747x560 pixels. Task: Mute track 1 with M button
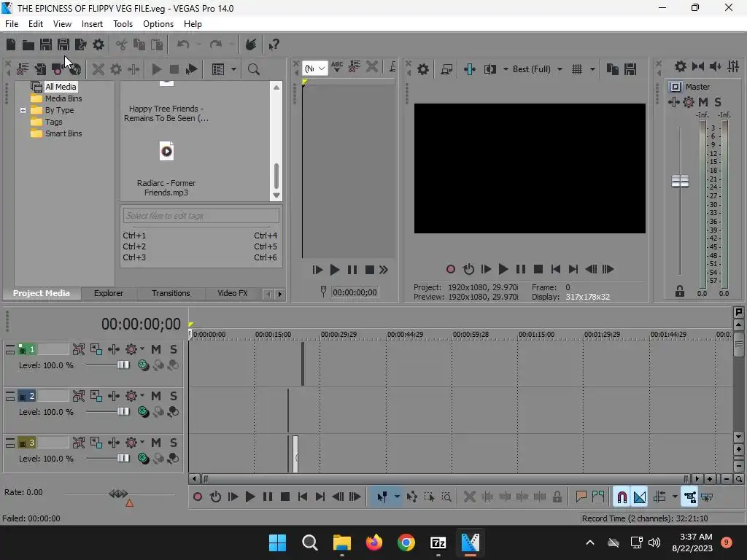(x=156, y=349)
